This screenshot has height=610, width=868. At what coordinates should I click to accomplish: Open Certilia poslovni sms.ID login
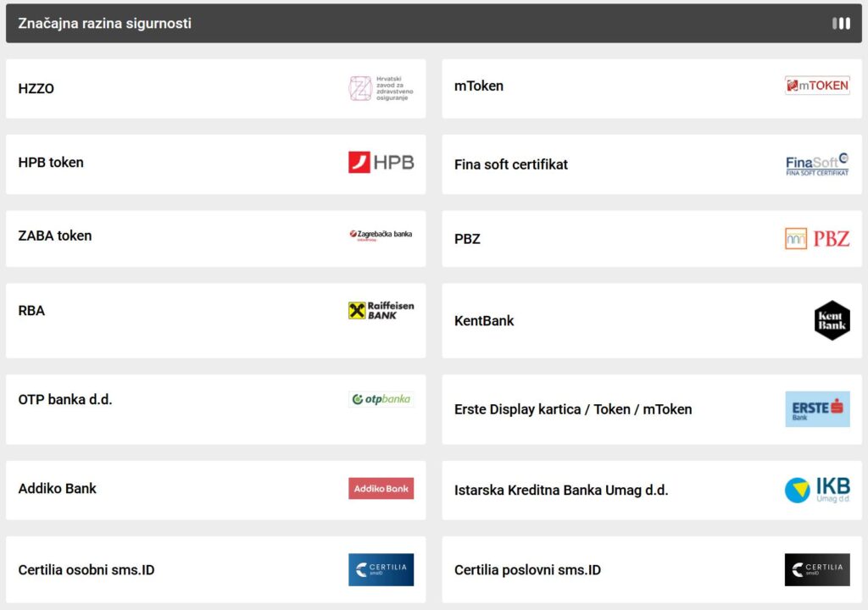[x=527, y=570]
